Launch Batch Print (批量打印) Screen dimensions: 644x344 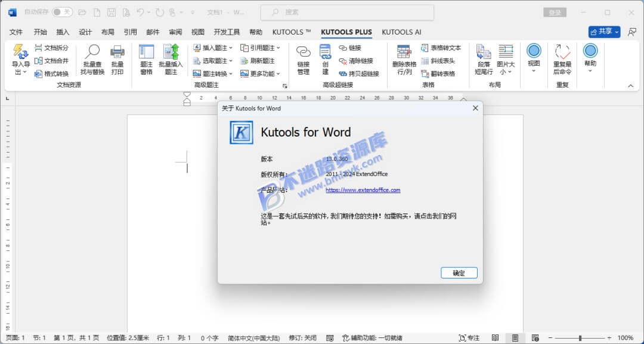click(x=117, y=60)
